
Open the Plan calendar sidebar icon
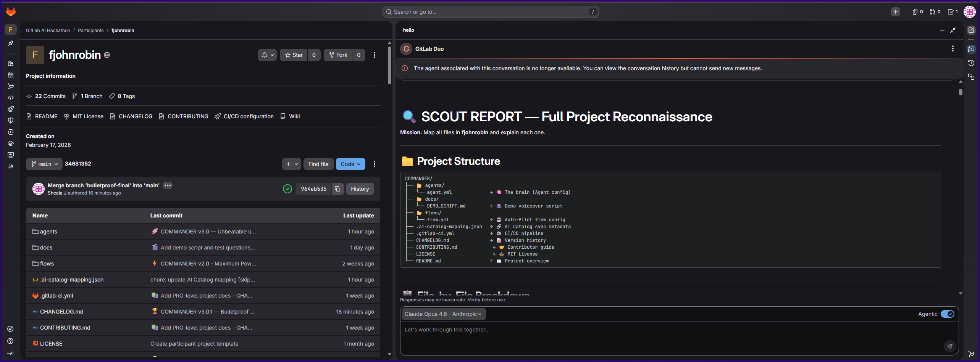11,75
